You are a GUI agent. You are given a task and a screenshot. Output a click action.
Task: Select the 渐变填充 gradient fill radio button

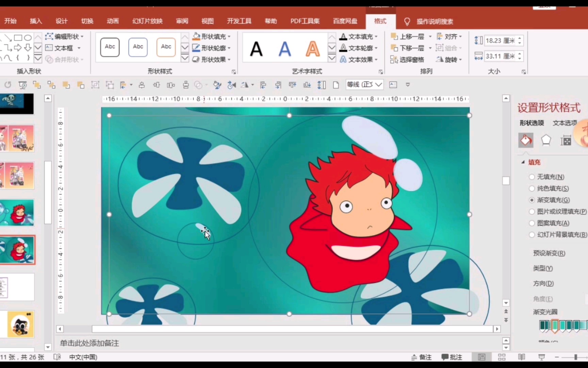click(532, 200)
